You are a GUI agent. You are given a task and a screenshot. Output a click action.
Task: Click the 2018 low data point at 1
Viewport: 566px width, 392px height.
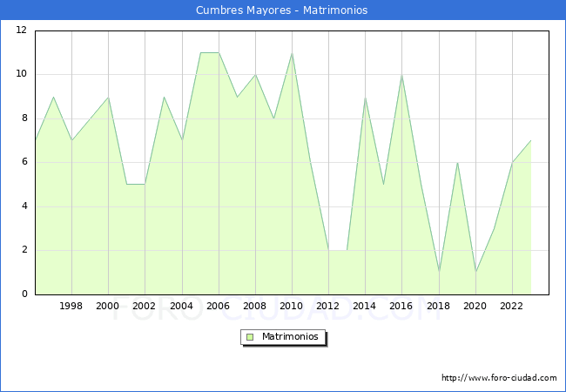[439, 272]
